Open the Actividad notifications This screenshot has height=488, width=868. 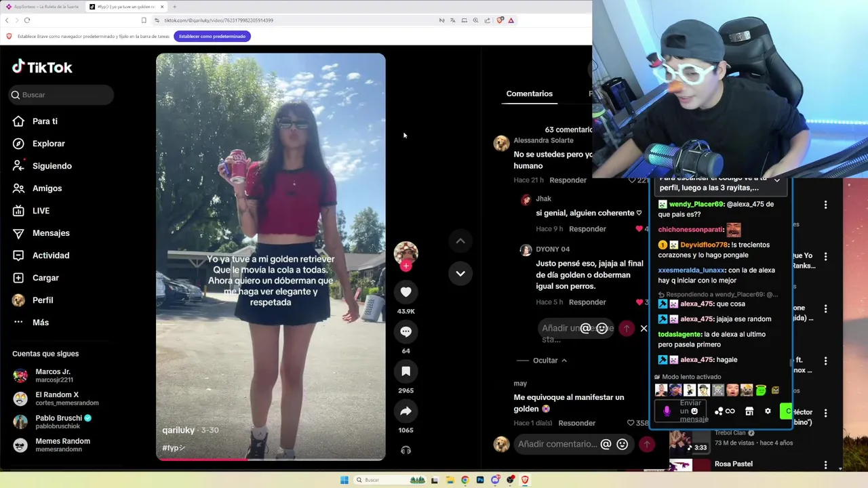point(41,256)
